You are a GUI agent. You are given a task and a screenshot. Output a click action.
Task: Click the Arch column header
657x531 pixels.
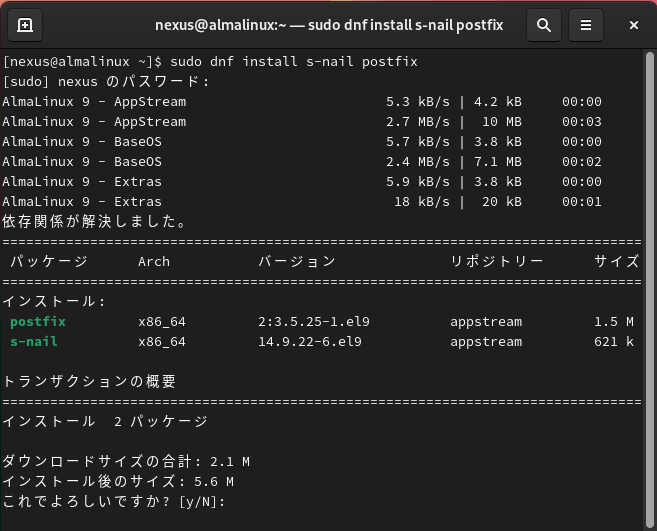[x=154, y=262]
